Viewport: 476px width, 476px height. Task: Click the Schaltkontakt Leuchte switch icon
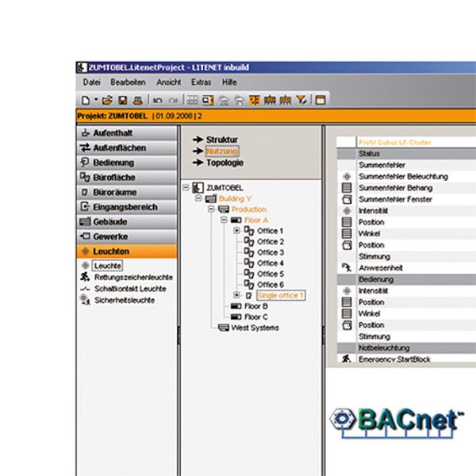(85, 289)
